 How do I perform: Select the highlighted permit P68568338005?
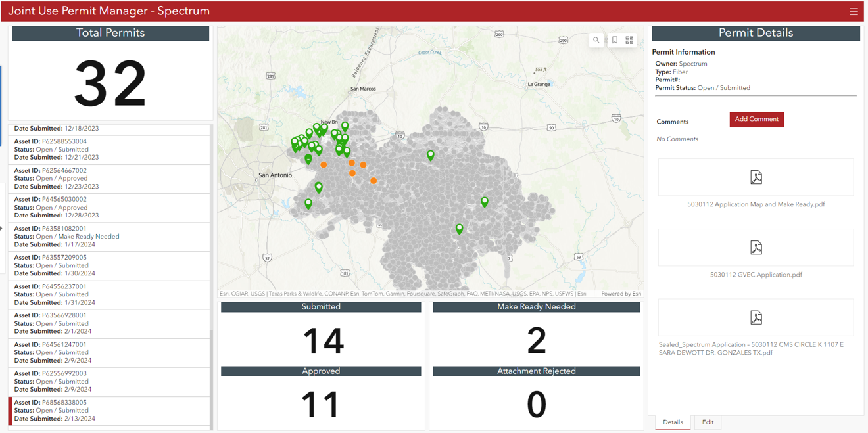click(110, 409)
